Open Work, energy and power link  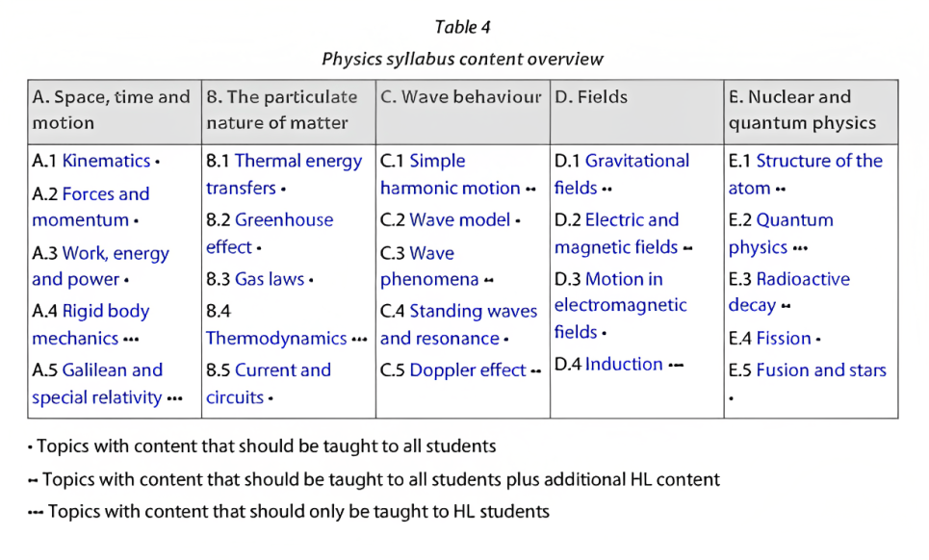pos(116,254)
